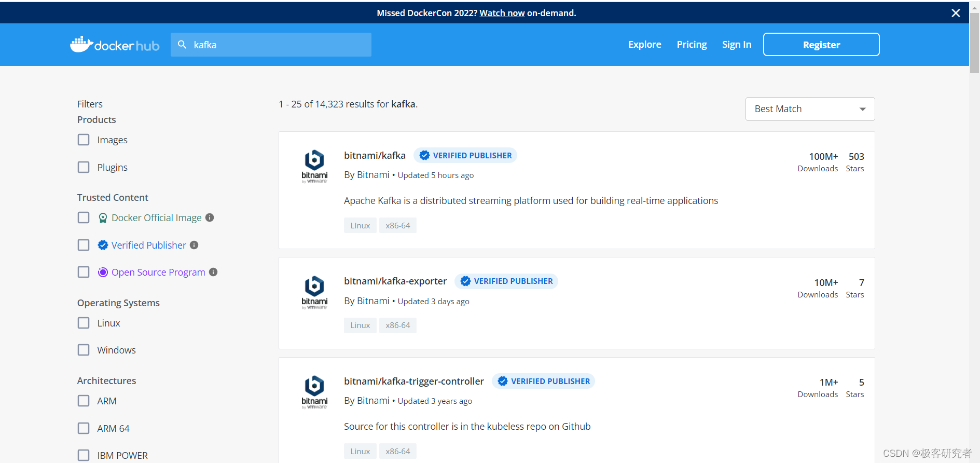The width and height of the screenshot is (980, 463).
Task: Click the '14,323 results for kafka' text
Action: click(365, 104)
